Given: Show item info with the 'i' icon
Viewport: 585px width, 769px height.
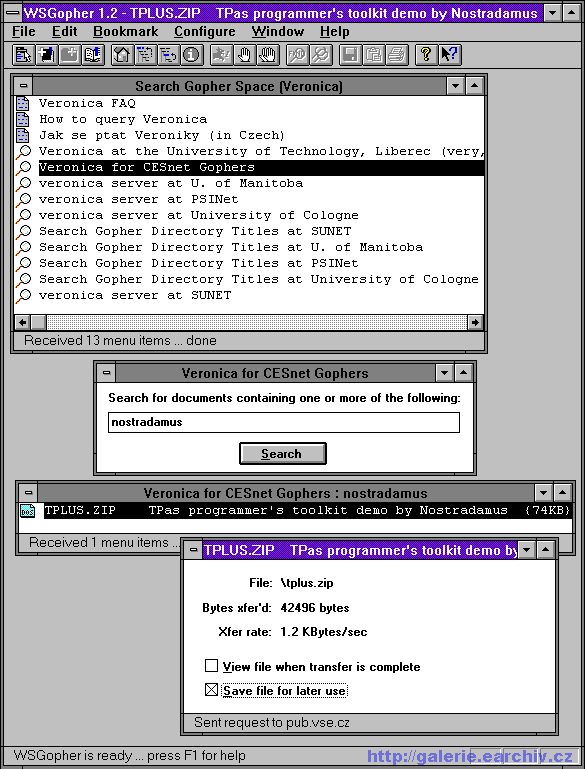Looking at the screenshot, I should point(192,55).
